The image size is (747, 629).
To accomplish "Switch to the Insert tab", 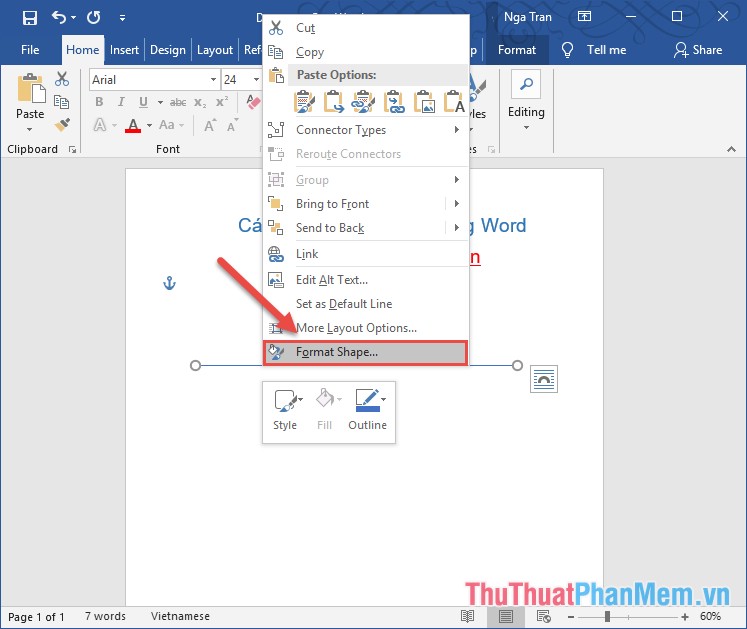I will click(124, 50).
